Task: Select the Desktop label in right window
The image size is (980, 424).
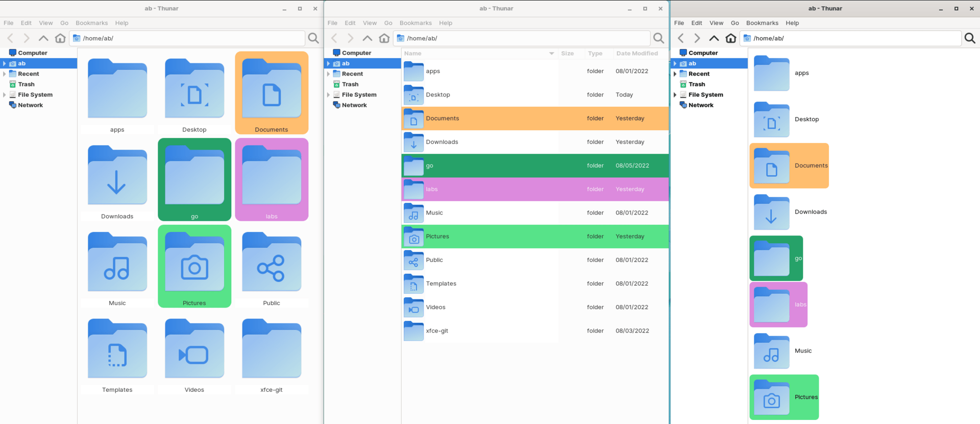Action: point(806,120)
